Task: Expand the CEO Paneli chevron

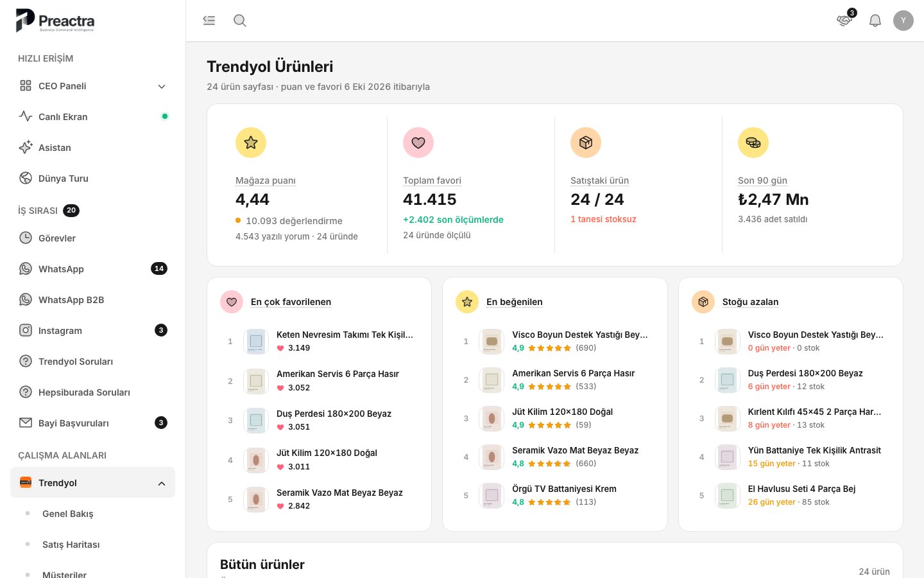Action: tap(162, 87)
